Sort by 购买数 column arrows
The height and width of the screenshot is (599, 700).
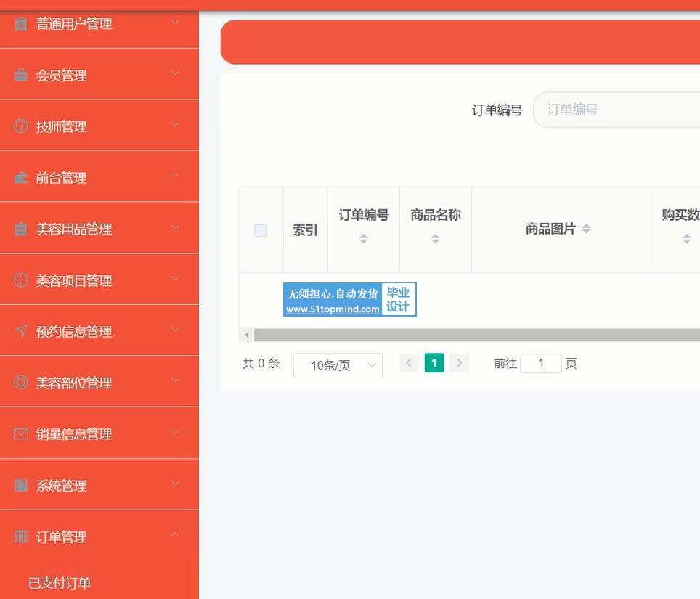click(x=687, y=238)
